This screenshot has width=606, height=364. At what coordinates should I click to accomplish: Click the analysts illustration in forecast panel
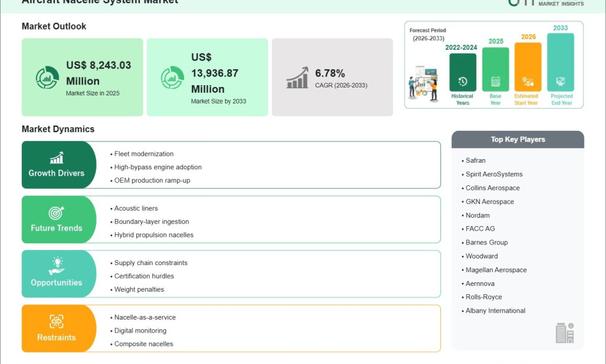click(x=424, y=84)
